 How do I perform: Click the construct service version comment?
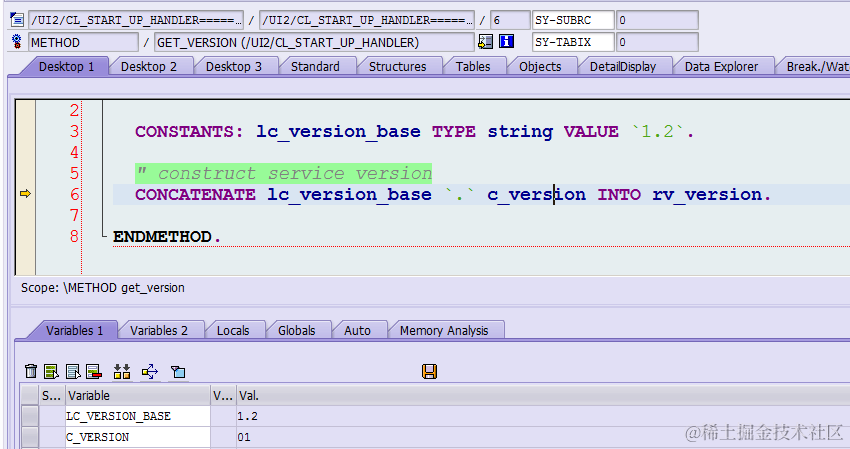pyautogui.click(x=284, y=174)
